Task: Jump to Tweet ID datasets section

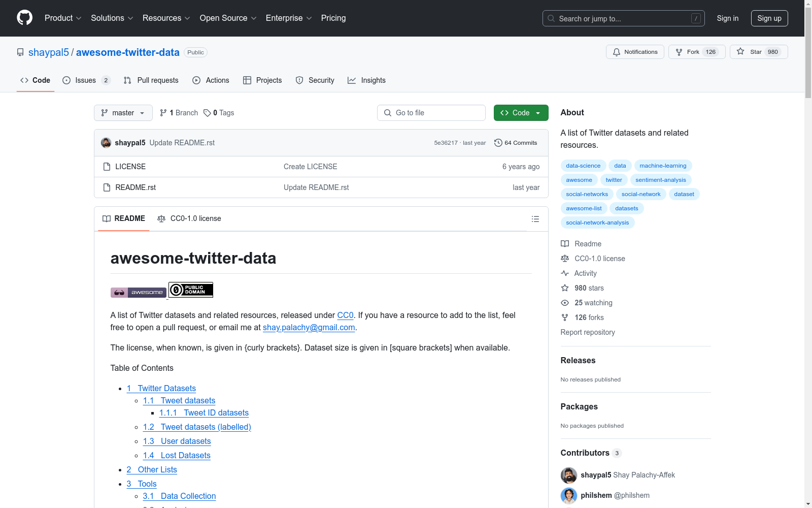Action: click(204, 412)
